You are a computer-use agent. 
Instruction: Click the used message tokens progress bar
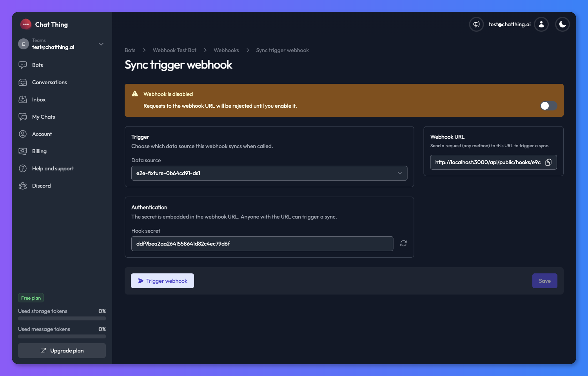[62, 336]
